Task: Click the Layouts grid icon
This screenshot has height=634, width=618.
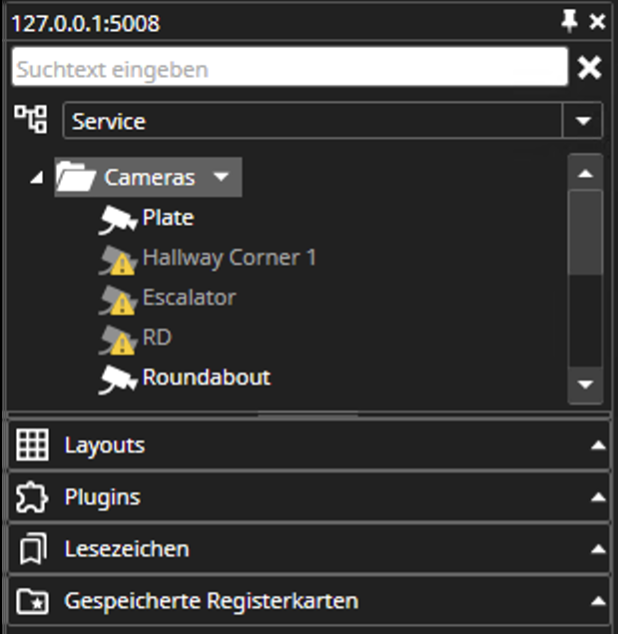Action: pyautogui.click(x=32, y=445)
